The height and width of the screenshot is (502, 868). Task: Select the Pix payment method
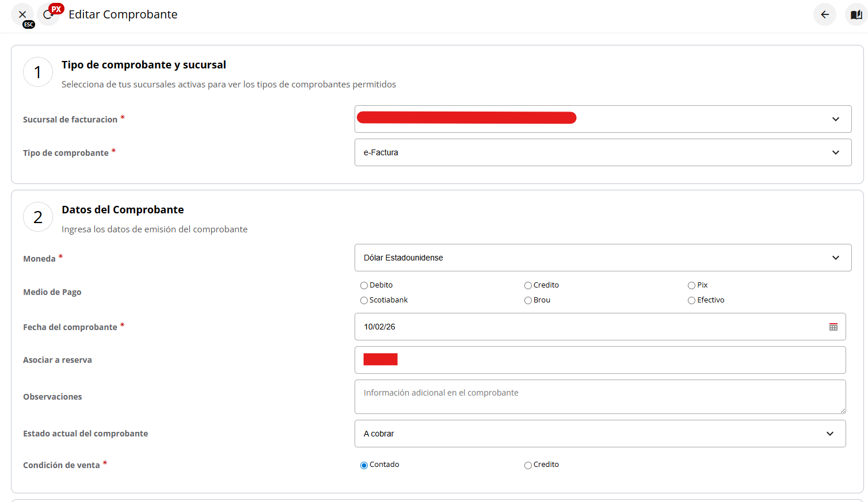point(691,286)
